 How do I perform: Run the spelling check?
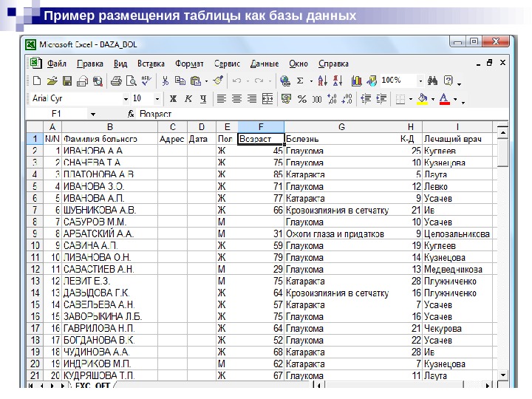tap(146, 81)
